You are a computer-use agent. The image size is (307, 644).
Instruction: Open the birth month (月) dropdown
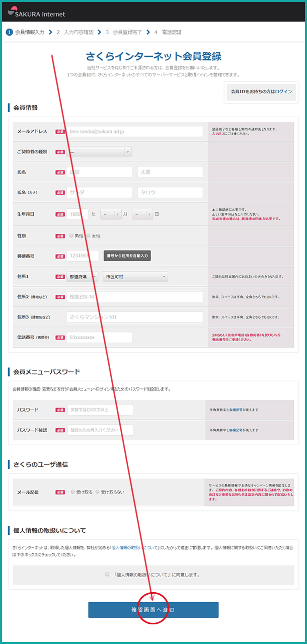111,214
